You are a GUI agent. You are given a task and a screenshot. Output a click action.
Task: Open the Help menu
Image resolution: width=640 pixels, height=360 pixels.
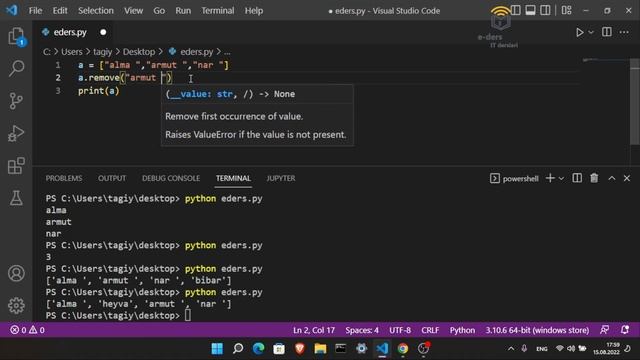coord(253,11)
